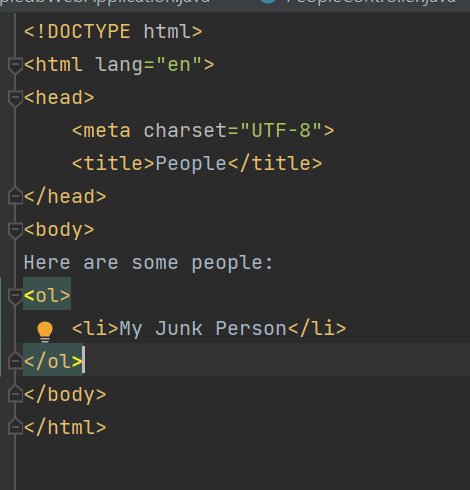Screen dimensions: 470x490
Task: Collapse the <body> opening tag fold marker
Action: [15, 230]
